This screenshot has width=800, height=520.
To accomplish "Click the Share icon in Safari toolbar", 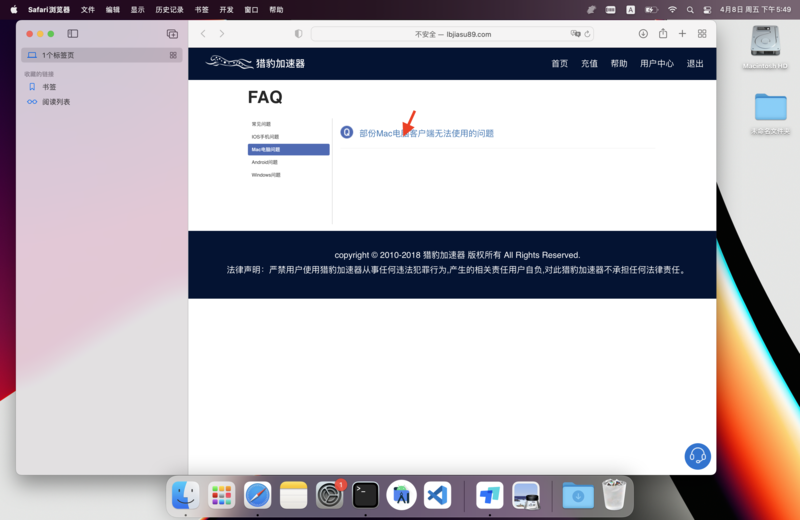I will click(663, 34).
